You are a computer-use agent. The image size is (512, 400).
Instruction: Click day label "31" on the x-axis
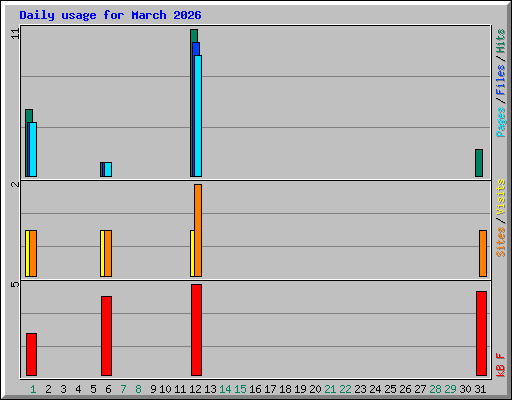click(x=480, y=389)
